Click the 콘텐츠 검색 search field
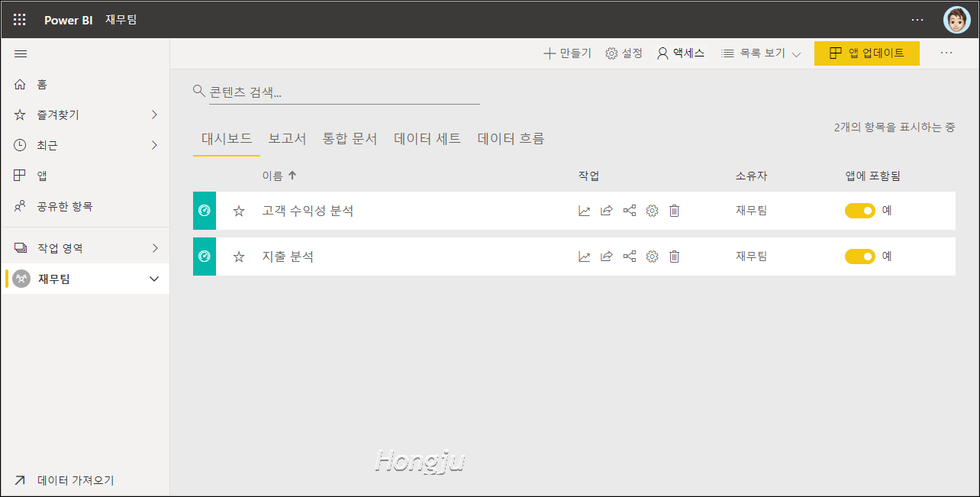980x497 pixels. point(344,92)
